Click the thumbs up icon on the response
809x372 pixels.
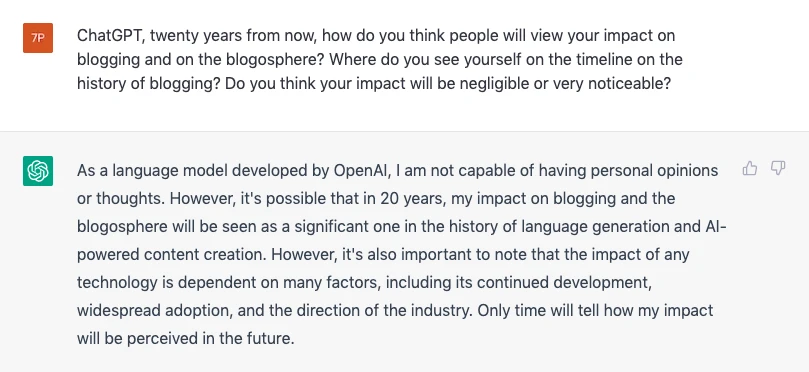pyautogui.click(x=750, y=169)
